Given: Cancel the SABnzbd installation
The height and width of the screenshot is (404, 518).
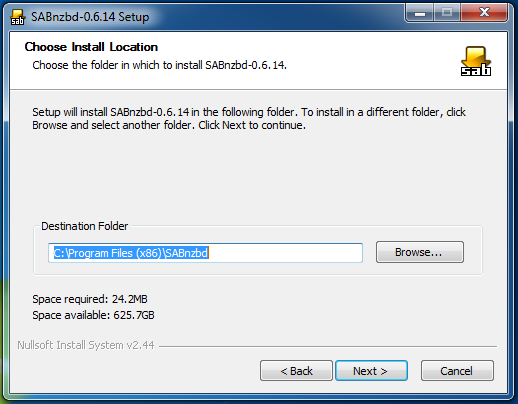Looking at the screenshot, I should coord(457,371).
